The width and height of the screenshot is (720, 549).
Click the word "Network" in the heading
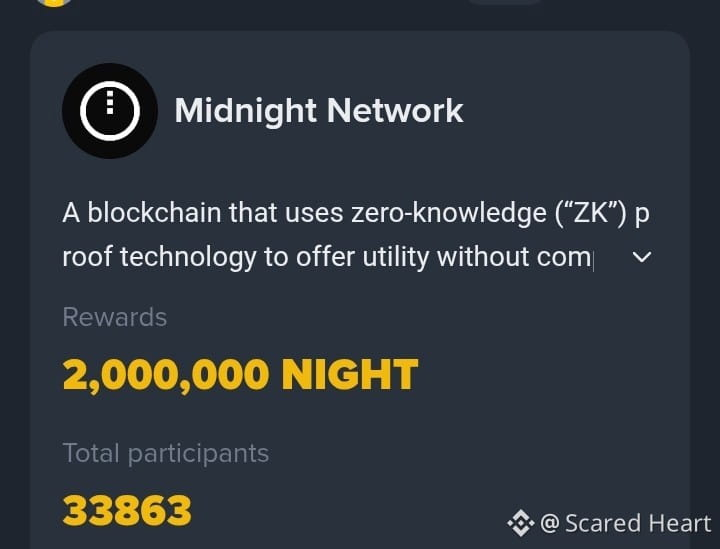click(x=395, y=111)
